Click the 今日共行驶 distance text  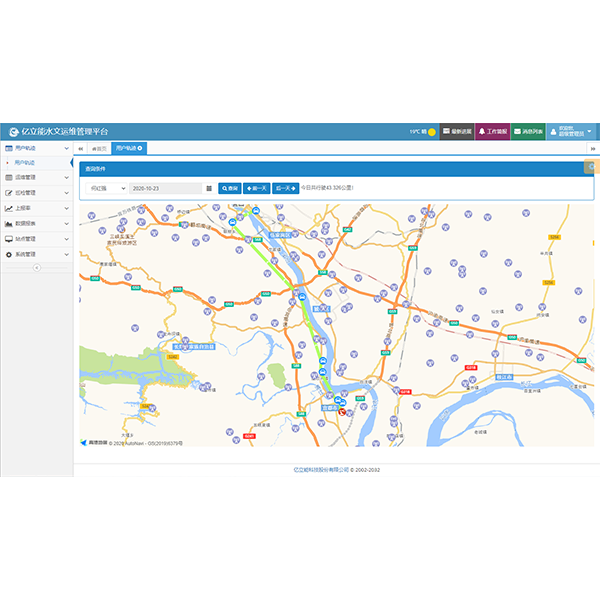(x=327, y=188)
